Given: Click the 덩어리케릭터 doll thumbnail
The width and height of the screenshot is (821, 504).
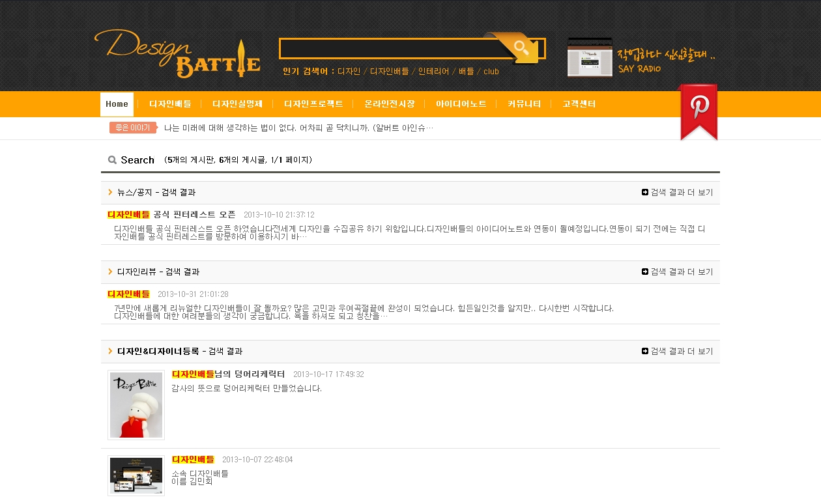Looking at the screenshot, I should (x=136, y=405).
